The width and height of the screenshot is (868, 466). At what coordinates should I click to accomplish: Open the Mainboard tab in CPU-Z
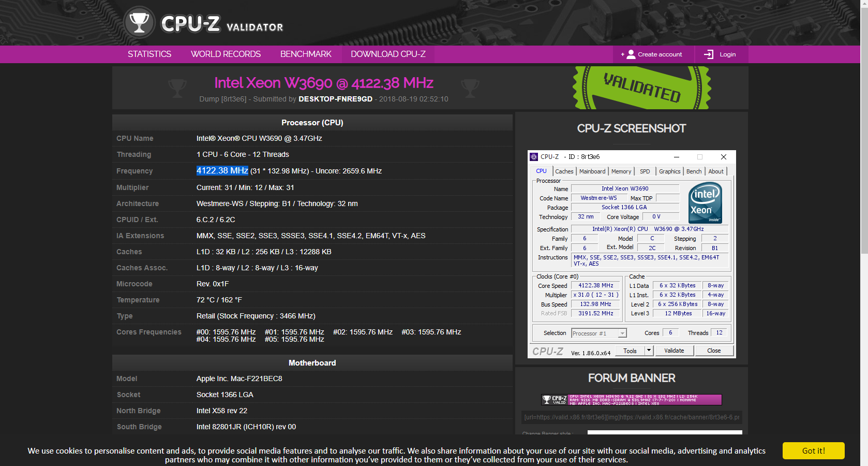coord(592,171)
